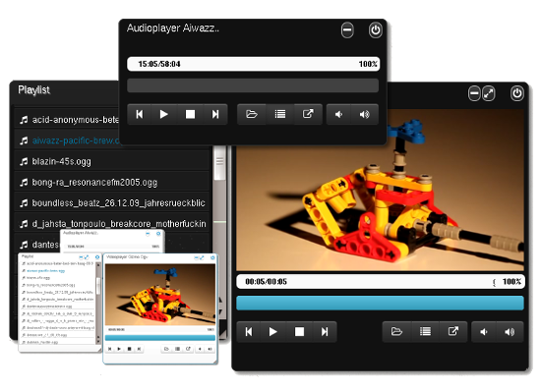The height and width of the screenshot is (392, 541).
Task: Minimize the video player window
Action: pyautogui.click(x=474, y=93)
